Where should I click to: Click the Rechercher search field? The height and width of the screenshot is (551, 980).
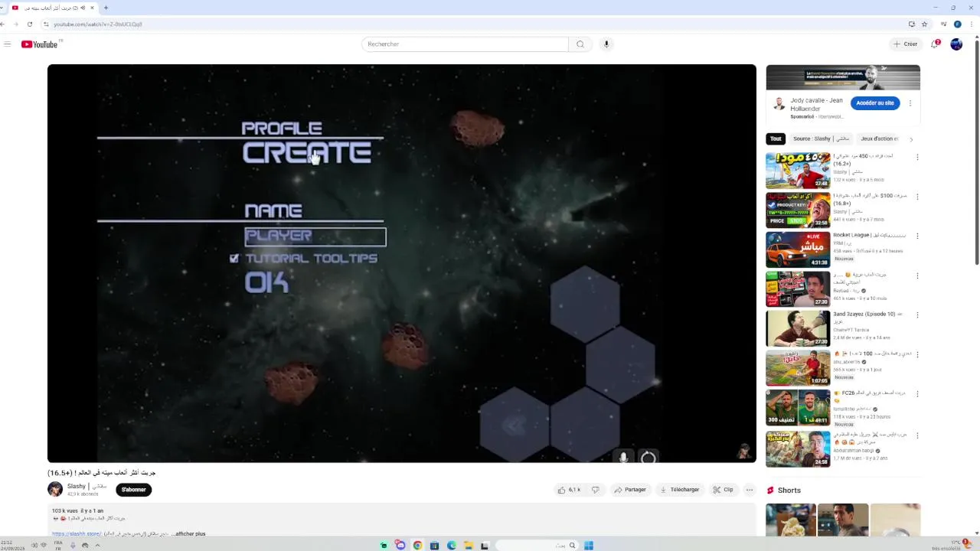pyautogui.click(x=465, y=44)
